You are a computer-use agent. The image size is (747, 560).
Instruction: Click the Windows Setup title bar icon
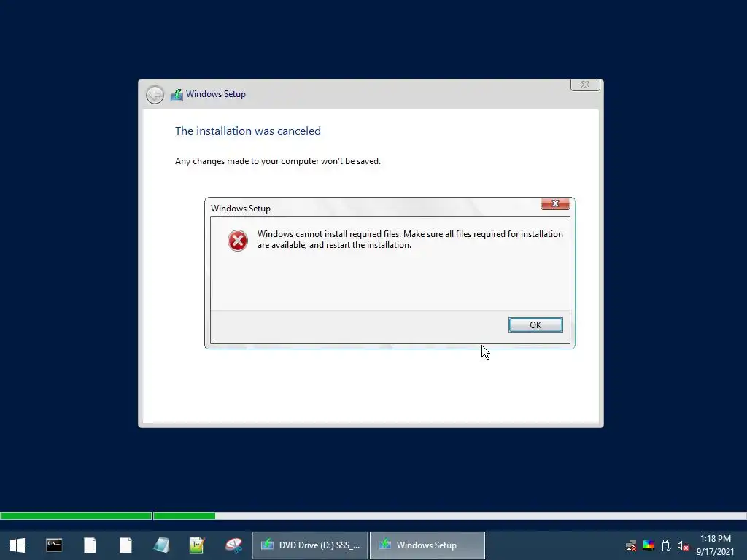coord(177,94)
